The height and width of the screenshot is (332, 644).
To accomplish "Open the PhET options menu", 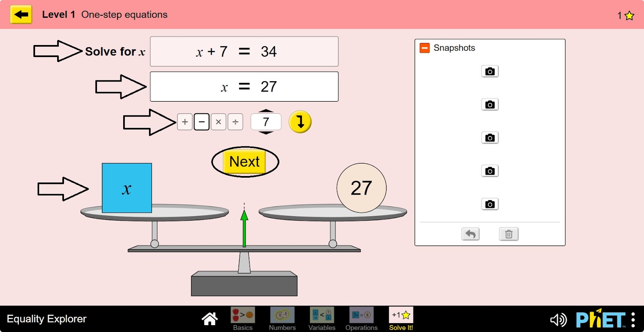I will [x=633, y=320].
